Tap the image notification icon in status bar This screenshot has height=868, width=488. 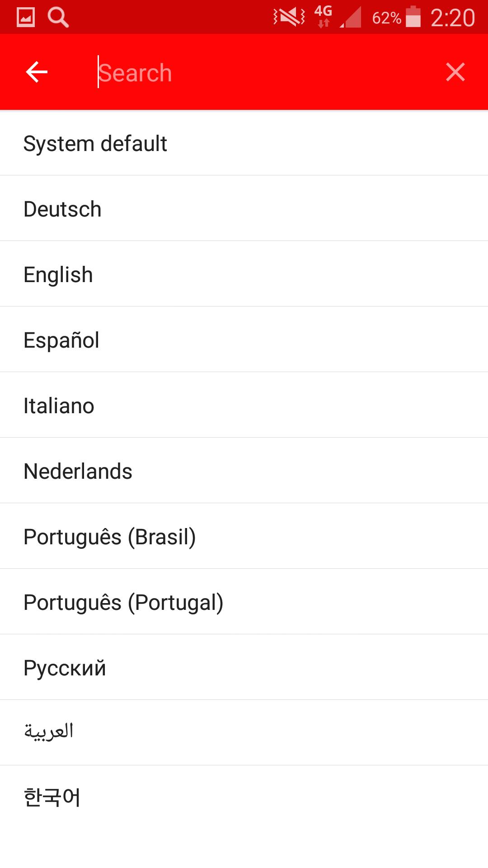26,18
